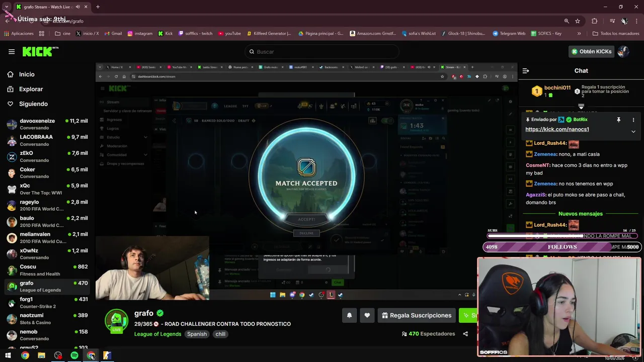Screen dimensions: 644x362
Task: Open the Kick hamburger menu
Action: click(x=11, y=51)
